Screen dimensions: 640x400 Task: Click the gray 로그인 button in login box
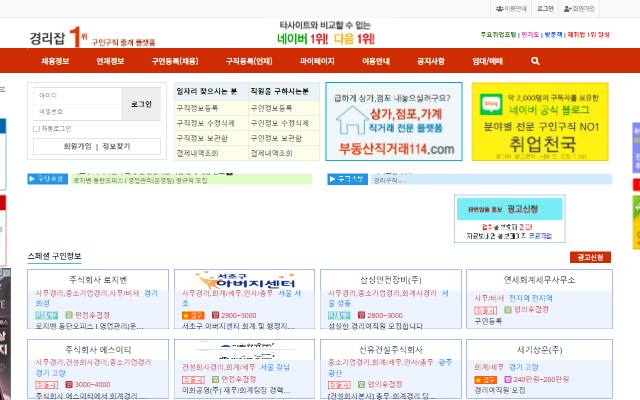click(x=141, y=104)
